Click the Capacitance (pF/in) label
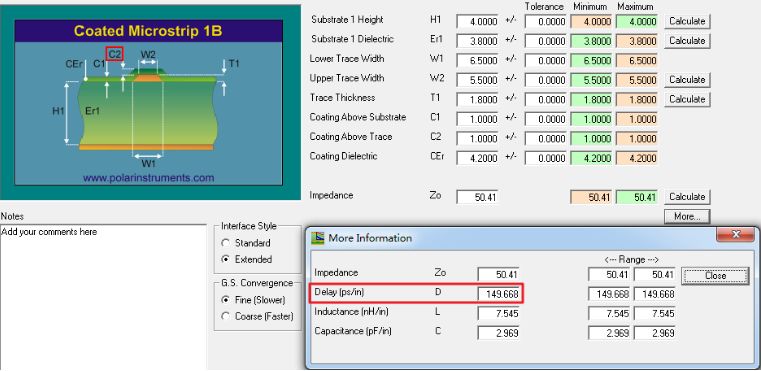Viewport: 761px width, 371px height. tap(353, 331)
